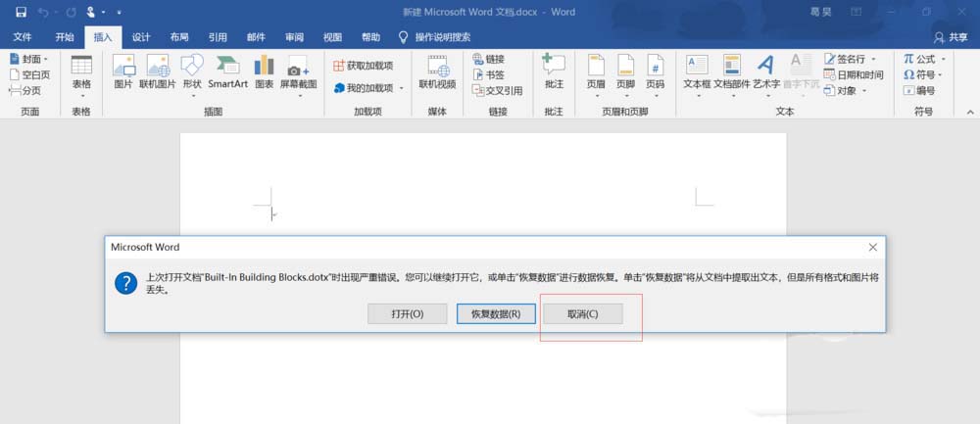Open the 符号 symbol dropdown

922,75
